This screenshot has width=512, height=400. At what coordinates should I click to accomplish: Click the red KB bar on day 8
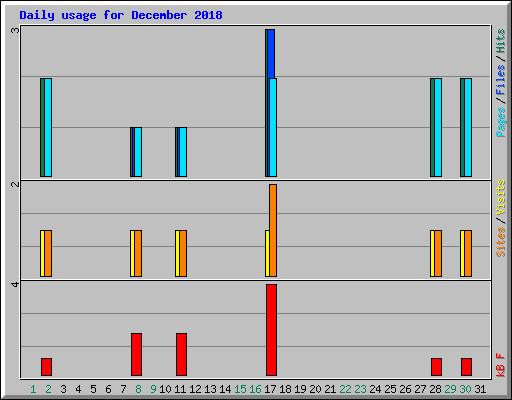coord(136,354)
